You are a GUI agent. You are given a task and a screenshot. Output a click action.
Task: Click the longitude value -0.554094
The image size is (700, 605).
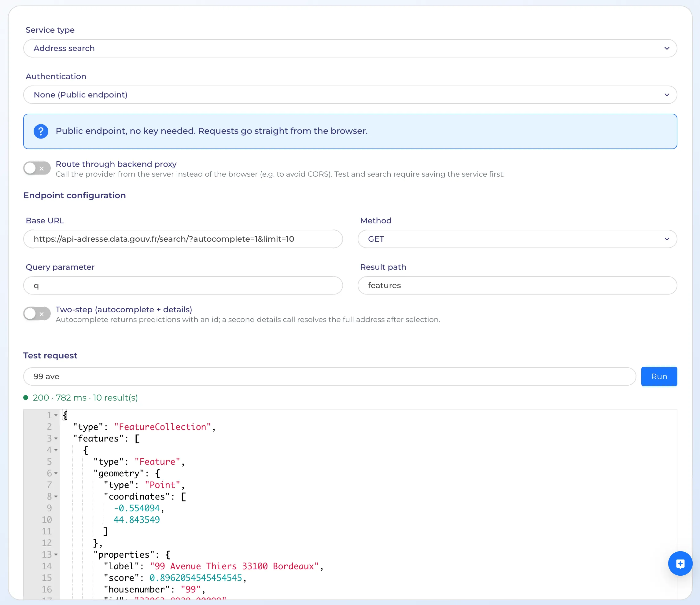(x=137, y=508)
